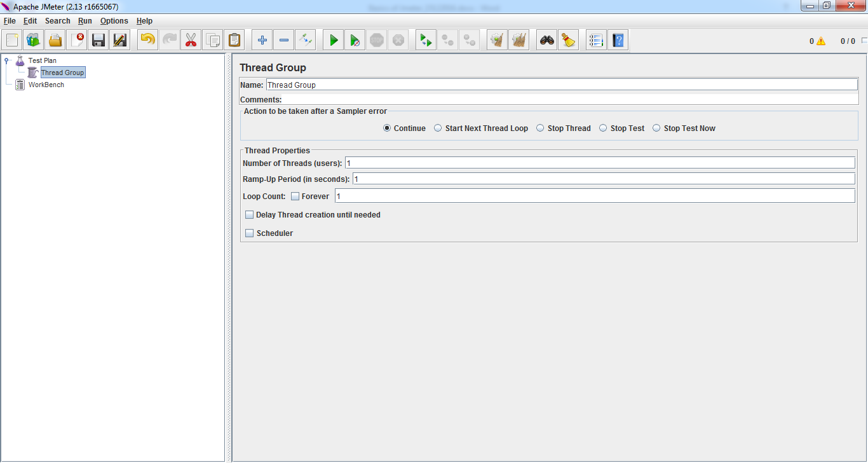868x463 pixels.
Task: Expand all nodes with plus icon
Action: 262,41
